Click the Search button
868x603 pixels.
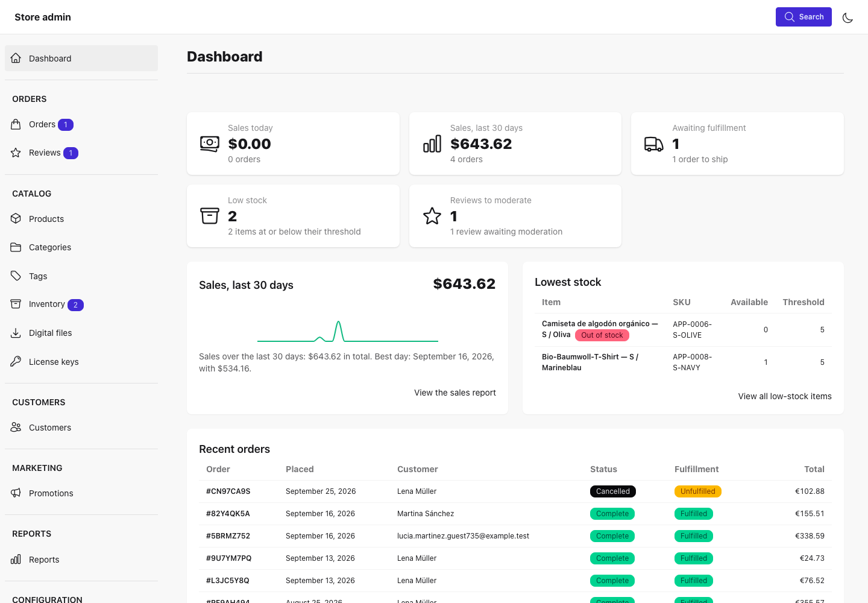[804, 17]
